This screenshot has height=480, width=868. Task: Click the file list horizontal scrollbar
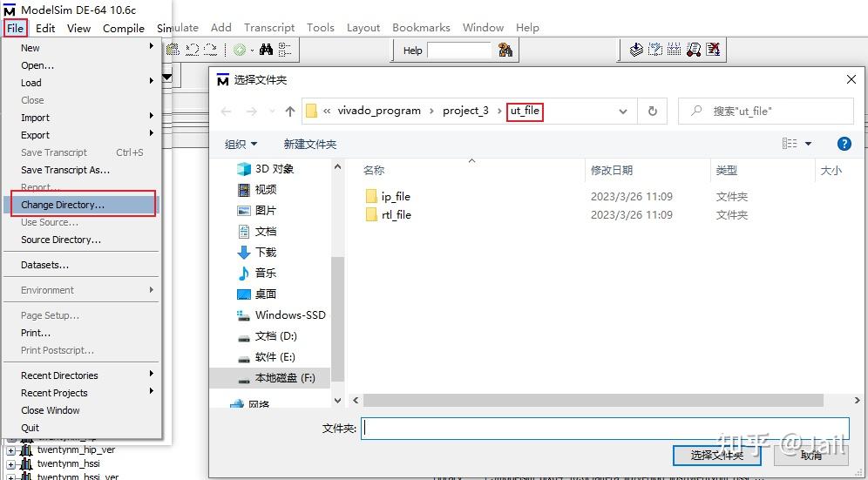click(x=593, y=400)
